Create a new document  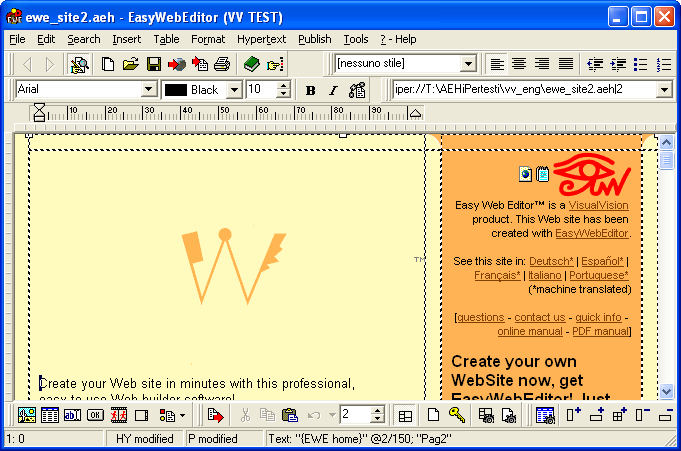coord(107,64)
